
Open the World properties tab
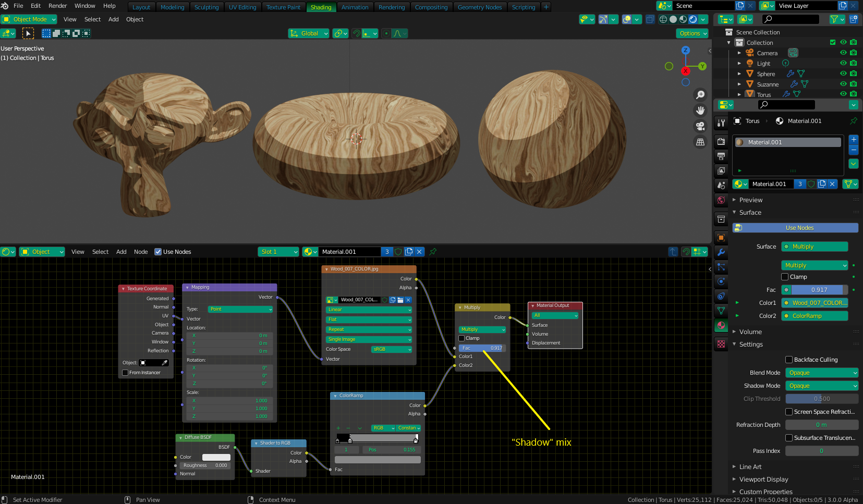[721, 200]
